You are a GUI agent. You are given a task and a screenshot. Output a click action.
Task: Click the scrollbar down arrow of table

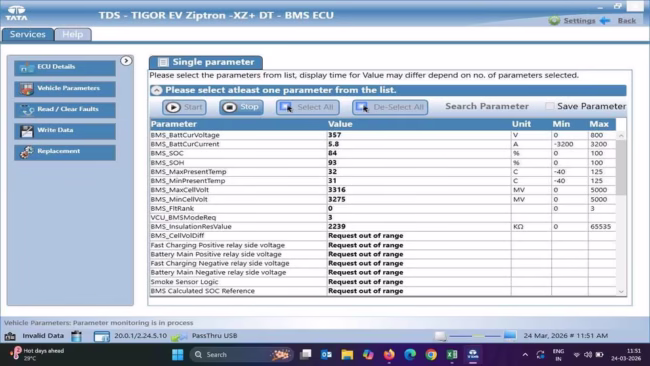coord(621,291)
